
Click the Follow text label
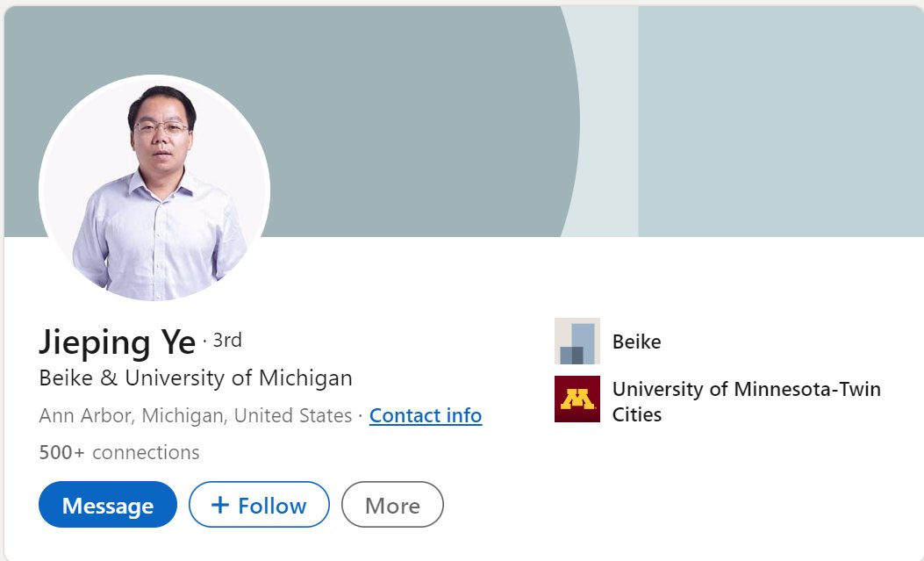click(x=272, y=506)
